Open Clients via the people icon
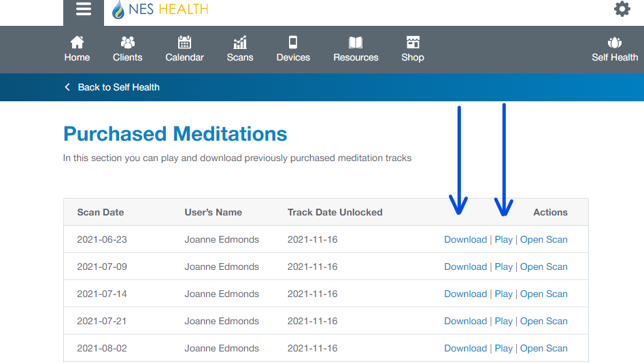The image size is (644, 363). 128,43
